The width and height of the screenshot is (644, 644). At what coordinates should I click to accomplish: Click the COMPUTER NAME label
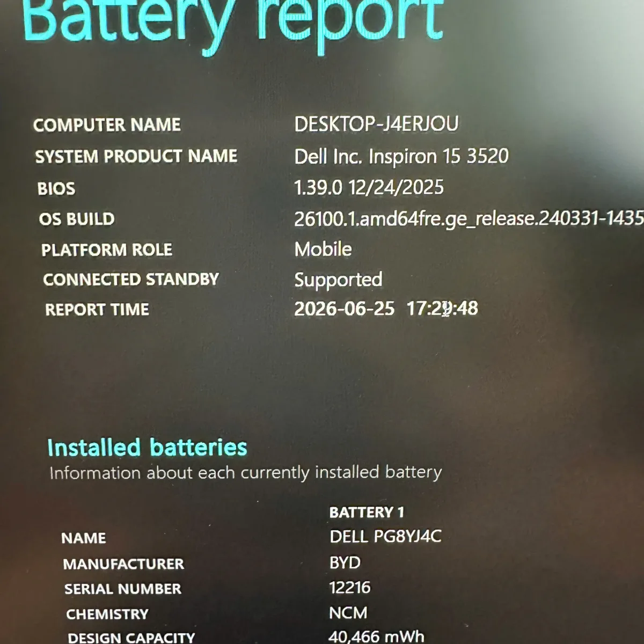[x=107, y=125]
